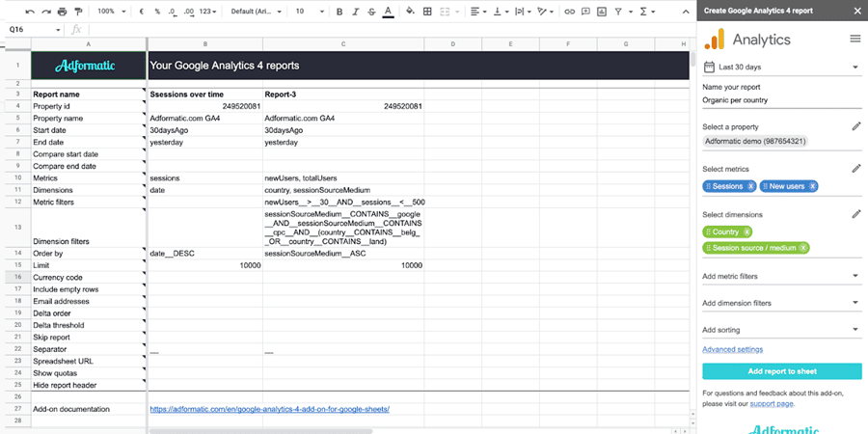
Task: Expand Add dimension filters section
Action: (782, 303)
